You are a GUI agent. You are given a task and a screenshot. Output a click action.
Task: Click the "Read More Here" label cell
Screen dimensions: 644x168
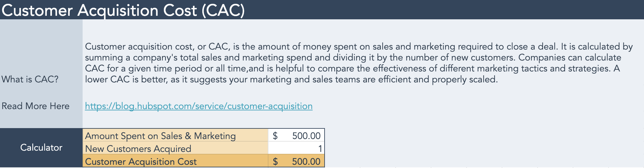[x=35, y=106]
